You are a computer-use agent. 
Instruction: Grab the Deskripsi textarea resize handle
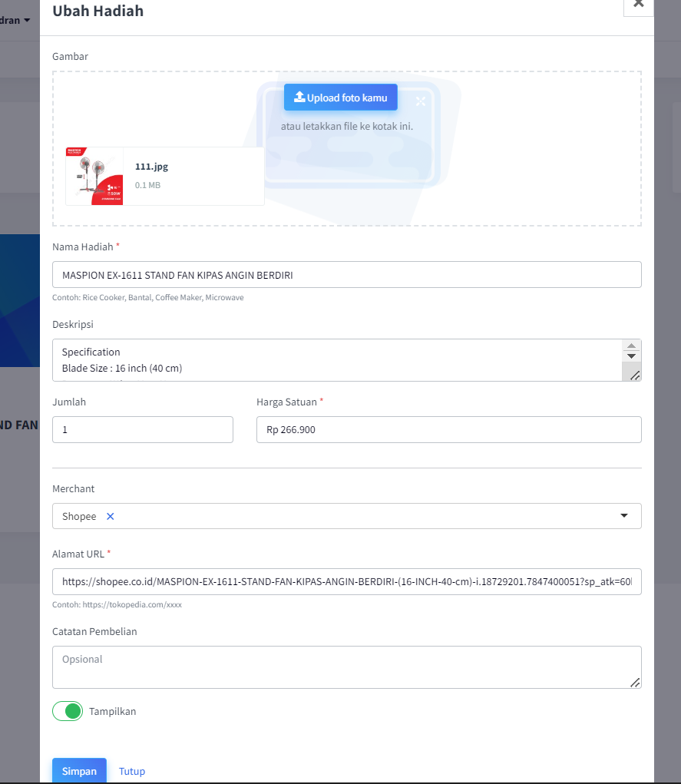tap(634, 375)
